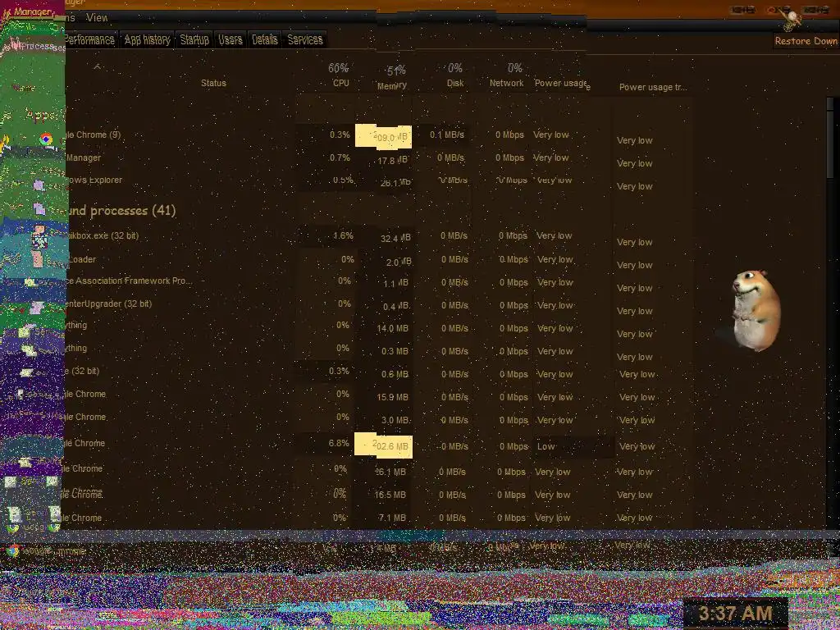Viewport: 840px width, 630px height.
Task: Sort by the Status column header
Action: tap(213, 83)
